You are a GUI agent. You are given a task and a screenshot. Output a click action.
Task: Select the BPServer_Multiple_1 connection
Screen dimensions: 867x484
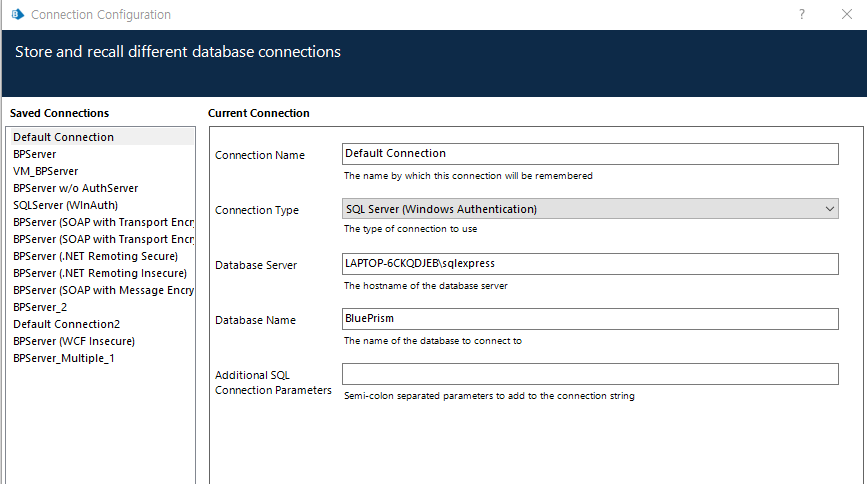tap(101, 358)
